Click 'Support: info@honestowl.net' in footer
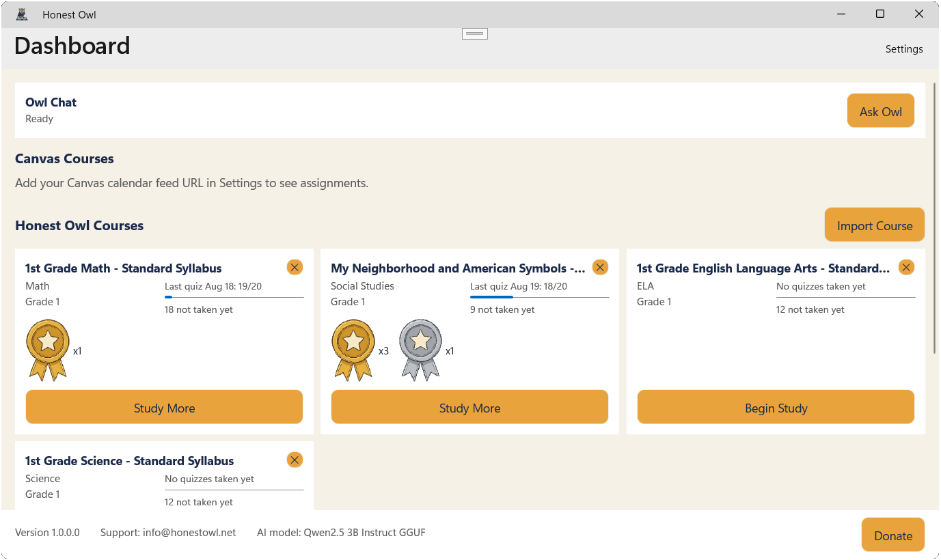 click(x=168, y=532)
